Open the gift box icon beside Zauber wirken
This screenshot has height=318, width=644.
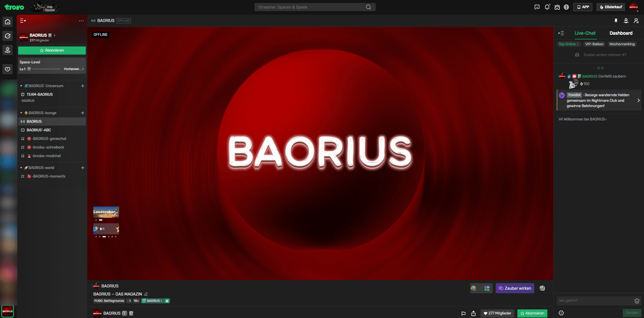pyautogui.click(x=542, y=288)
